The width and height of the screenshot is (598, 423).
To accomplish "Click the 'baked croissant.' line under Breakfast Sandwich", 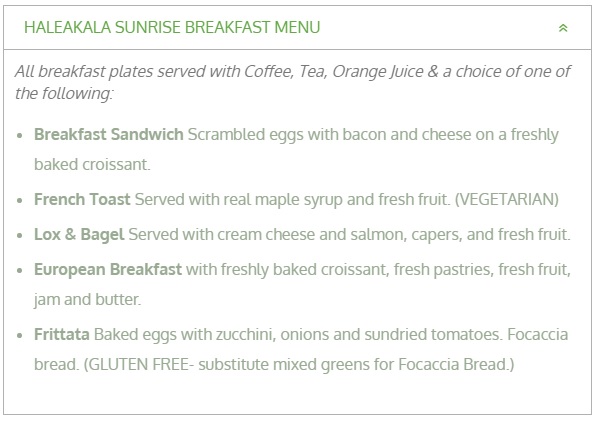I will (x=92, y=164).
